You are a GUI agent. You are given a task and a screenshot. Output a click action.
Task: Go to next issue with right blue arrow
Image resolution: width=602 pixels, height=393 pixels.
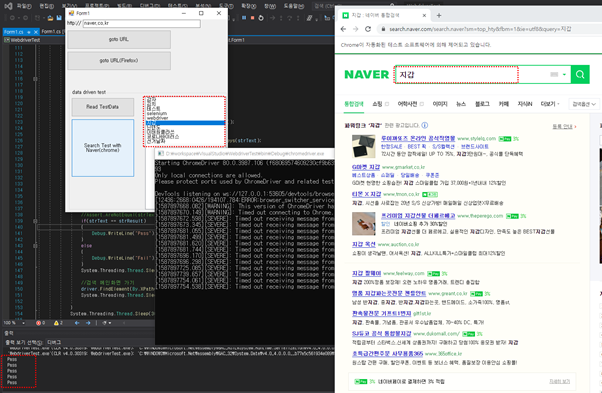pos(88,323)
